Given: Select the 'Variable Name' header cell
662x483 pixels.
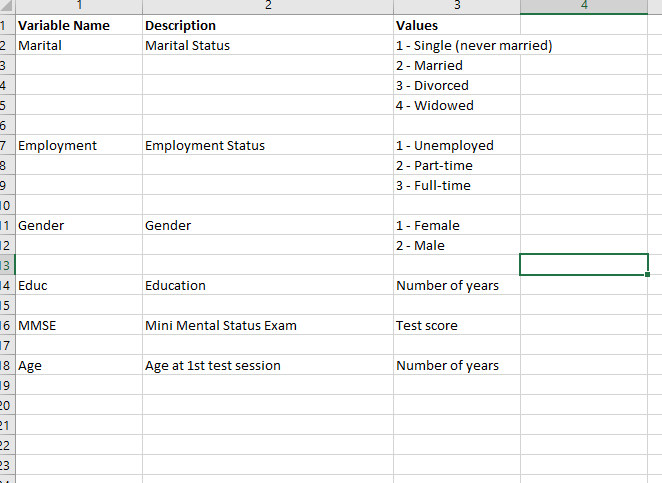Looking at the screenshot, I should [79, 25].
